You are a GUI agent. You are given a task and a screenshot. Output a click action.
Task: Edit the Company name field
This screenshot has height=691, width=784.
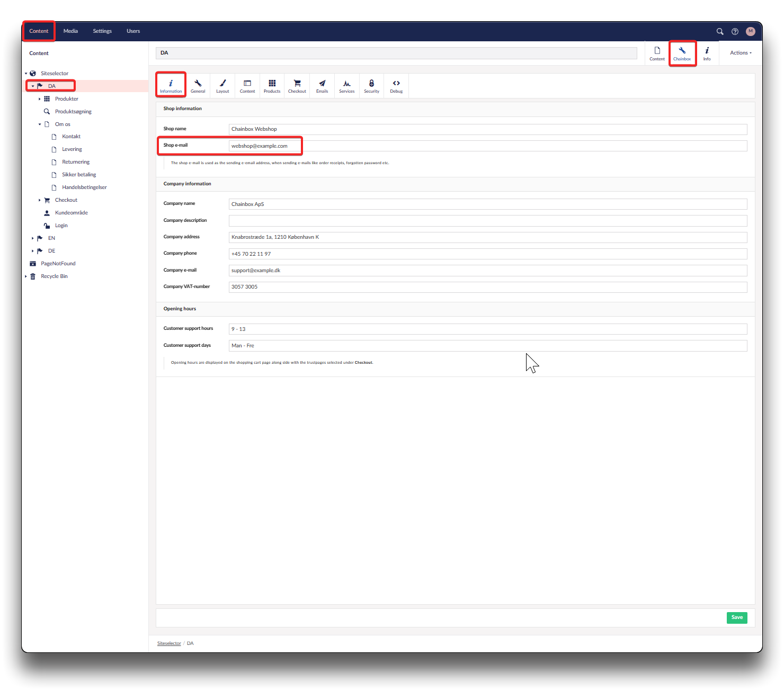(488, 204)
